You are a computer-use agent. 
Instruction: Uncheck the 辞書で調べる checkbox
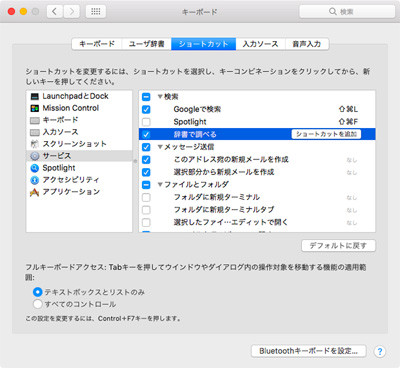(x=146, y=135)
